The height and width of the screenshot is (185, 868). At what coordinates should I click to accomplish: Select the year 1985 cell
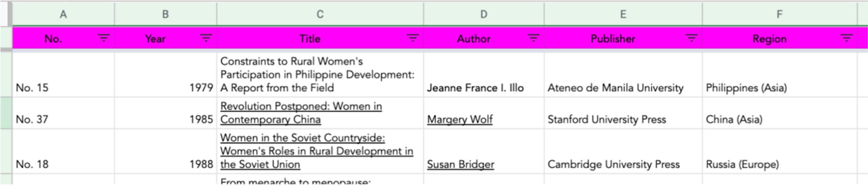click(166, 113)
